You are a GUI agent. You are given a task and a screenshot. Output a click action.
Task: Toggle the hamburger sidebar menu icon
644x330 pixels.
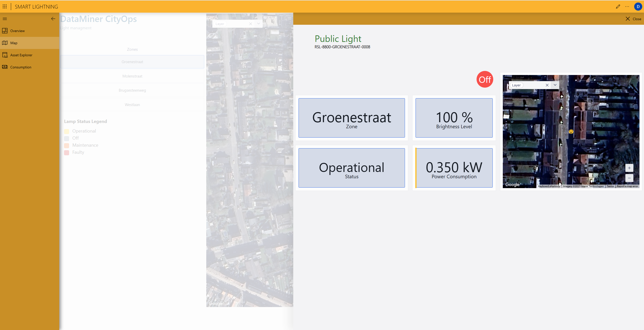click(x=5, y=19)
